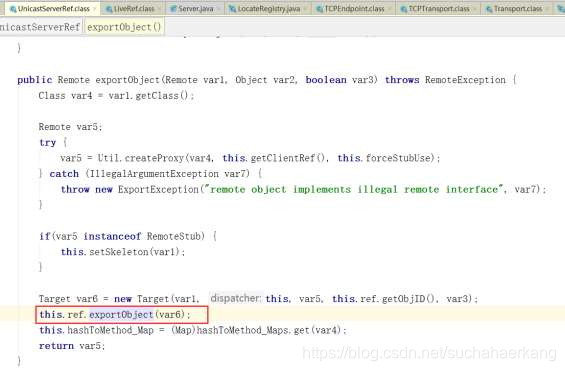Image resolution: width=565 pixels, height=371 pixels.
Task: Click the file icon on Transport.class tab
Action: click(x=489, y=9)
